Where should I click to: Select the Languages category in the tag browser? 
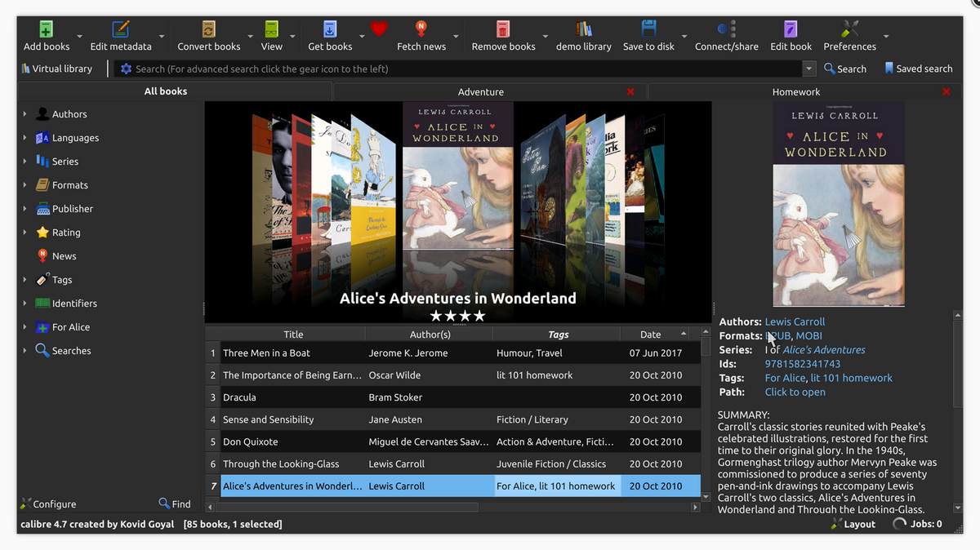pyautogui.click(x=75, y=138)
